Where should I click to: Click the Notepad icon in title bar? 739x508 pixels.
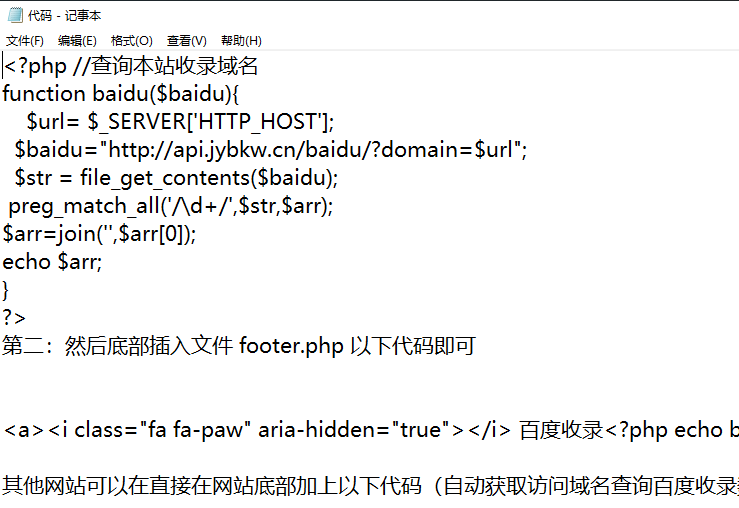[15, 16]
